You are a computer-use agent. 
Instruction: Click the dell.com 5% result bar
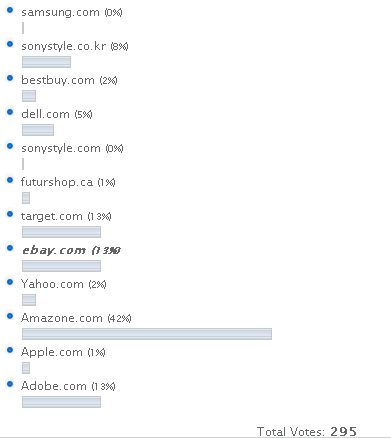tap(38, 130)
